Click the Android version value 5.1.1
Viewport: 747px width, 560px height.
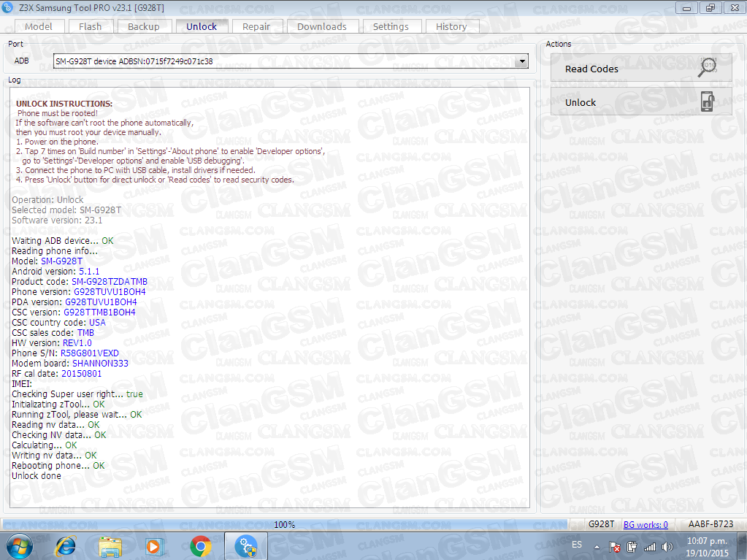click(89, 272)
